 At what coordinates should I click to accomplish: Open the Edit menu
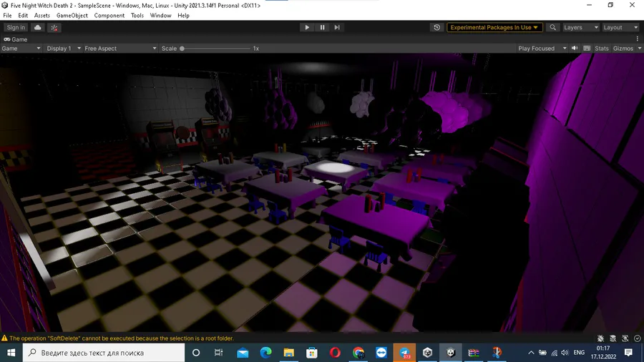pos(23,16)
